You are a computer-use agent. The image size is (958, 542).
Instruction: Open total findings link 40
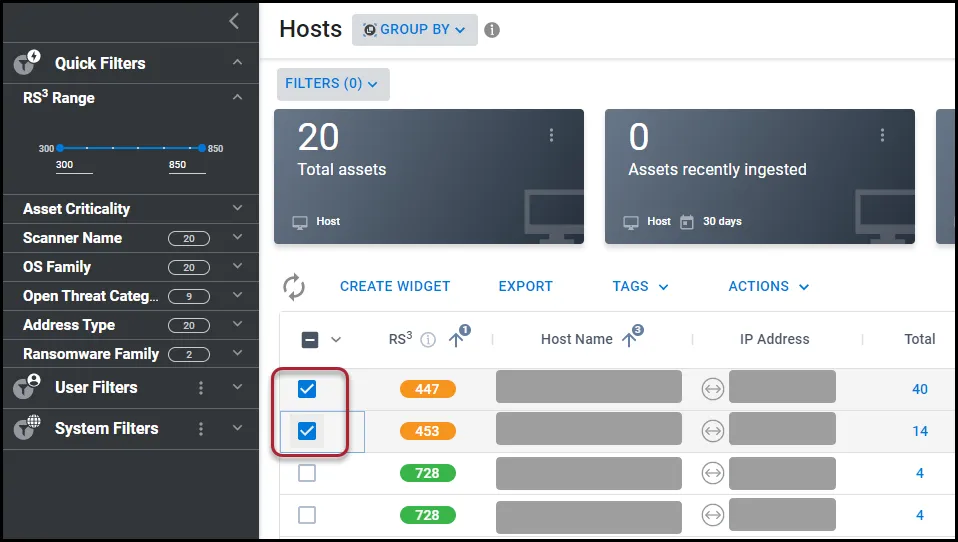click(920, 389)
